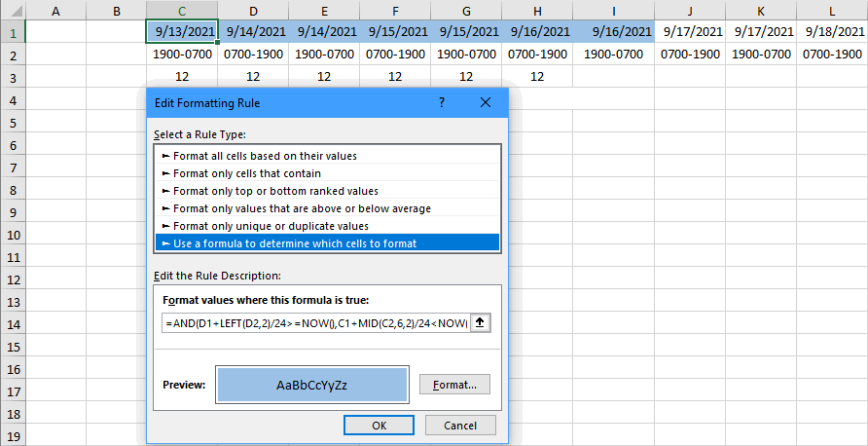Viewport: 868px width, 446px height.
Task: Select row 10 header
Action: click(x=13, y=235)
